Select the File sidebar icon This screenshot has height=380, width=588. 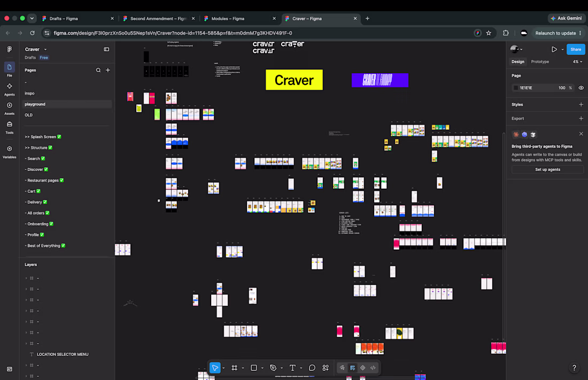coord(10,69)
